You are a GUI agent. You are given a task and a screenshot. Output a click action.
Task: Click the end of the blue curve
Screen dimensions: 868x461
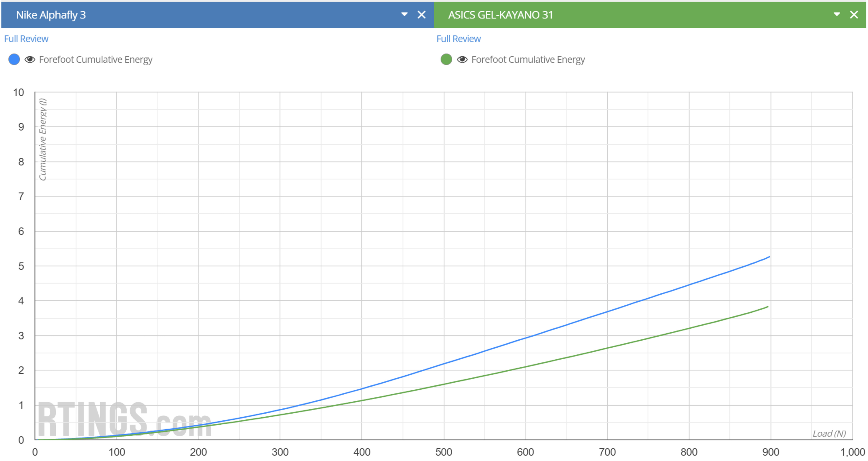point(769,257)
